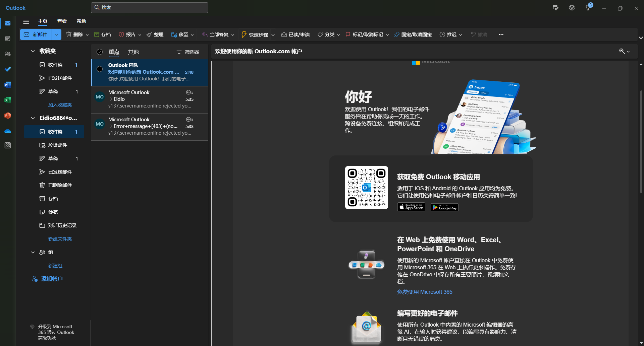The width and height of the screenshot is (644, 346).
Task: Launch PowerPoint from the left rail
Action: coord(8,116)
